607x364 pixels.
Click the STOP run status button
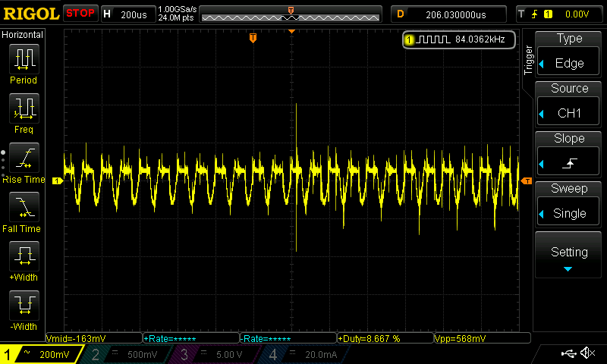[x=80, y=14]
